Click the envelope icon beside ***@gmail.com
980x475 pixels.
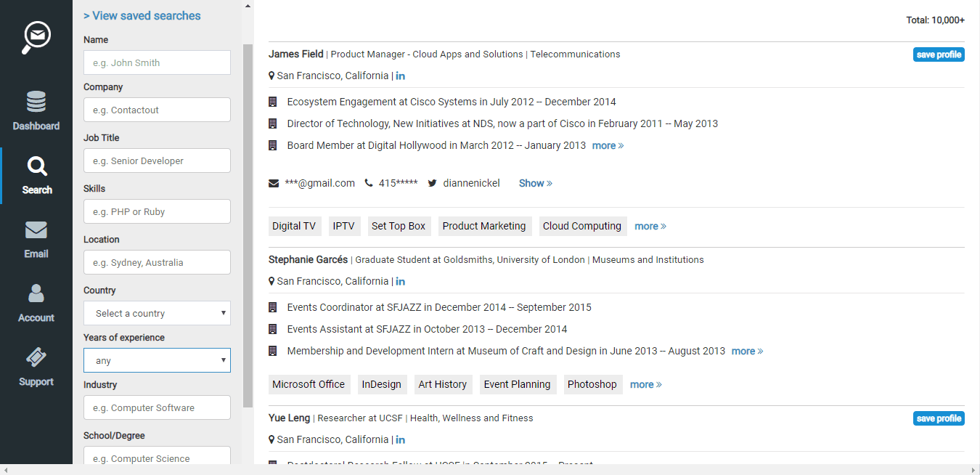pyautogui.click(x=274, y=183)
